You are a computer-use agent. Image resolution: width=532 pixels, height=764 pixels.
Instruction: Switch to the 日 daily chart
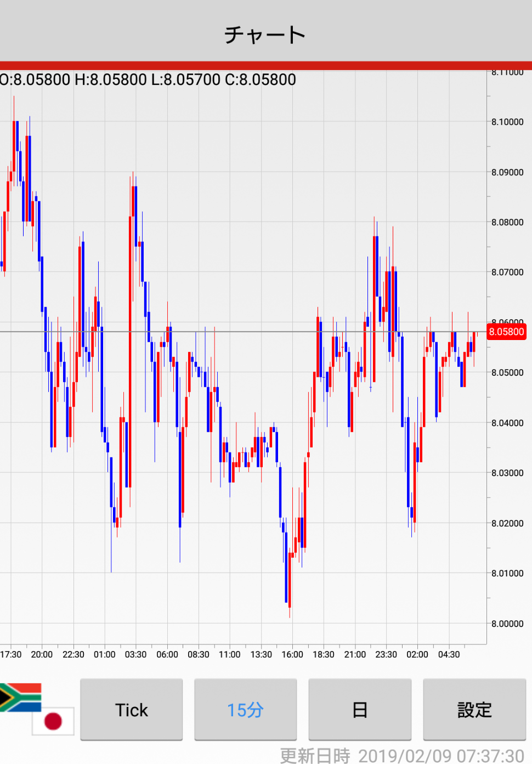(360, 710)
